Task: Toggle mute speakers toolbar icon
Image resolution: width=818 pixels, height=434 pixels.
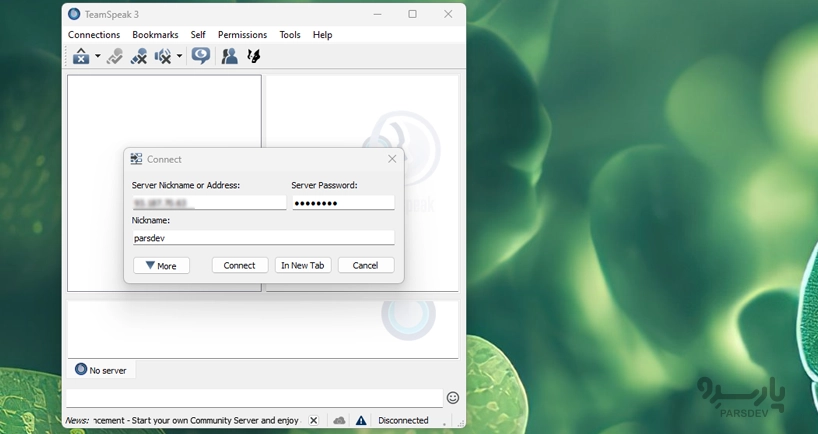Action: 162,57
